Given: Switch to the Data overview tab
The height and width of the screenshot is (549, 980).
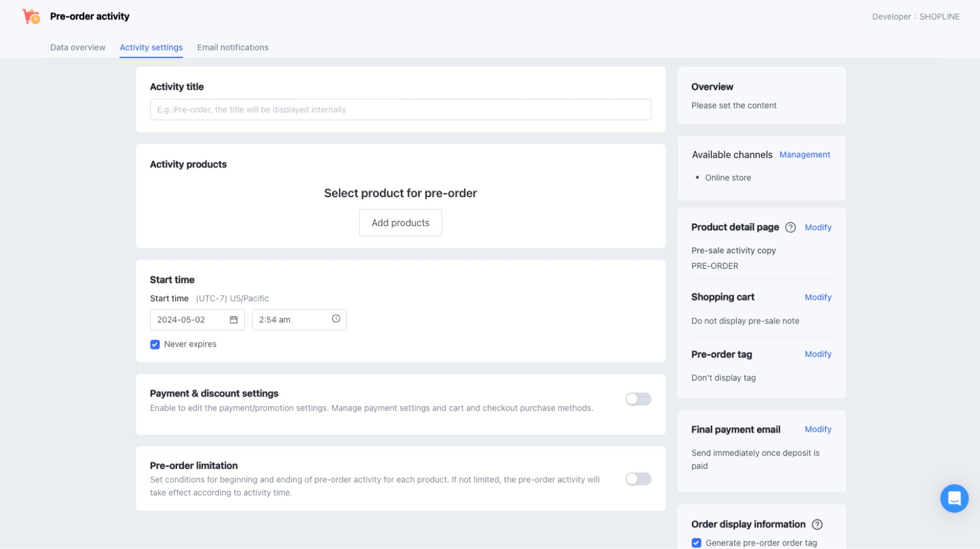Looking at the screenshot, I should tap(78, 47).
